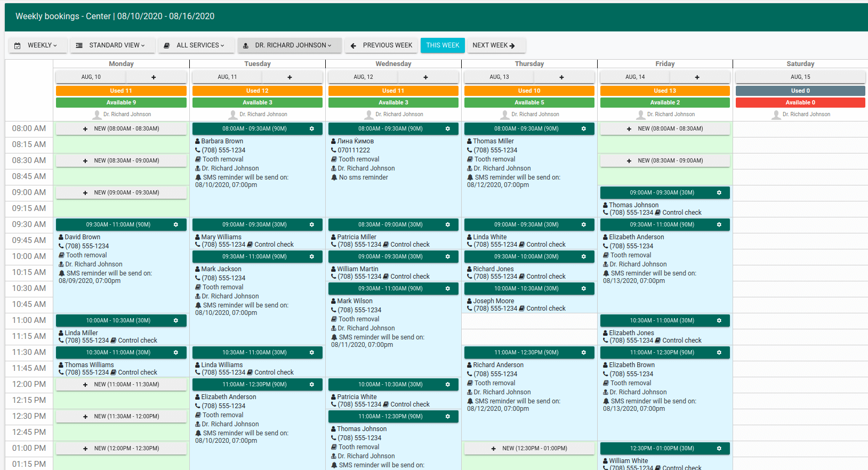Viewport: 868px width, 470px height.
Task: Click plus icon next to Aug, 10
Action: pos(154,77)
